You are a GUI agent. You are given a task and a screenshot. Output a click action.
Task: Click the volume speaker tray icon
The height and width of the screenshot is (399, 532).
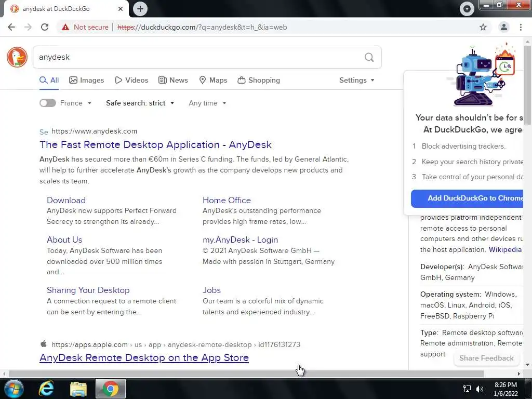click(x=480, y=389)
